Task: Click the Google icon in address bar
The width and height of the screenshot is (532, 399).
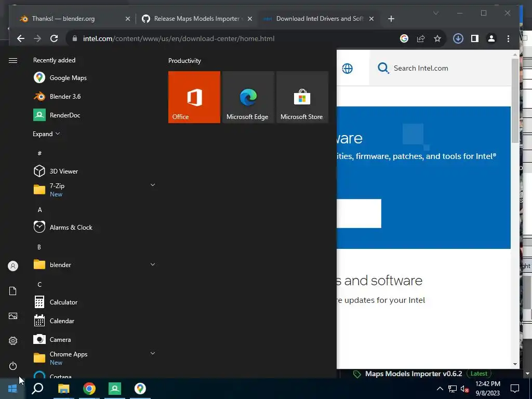Action: click(x=404, y=38)
